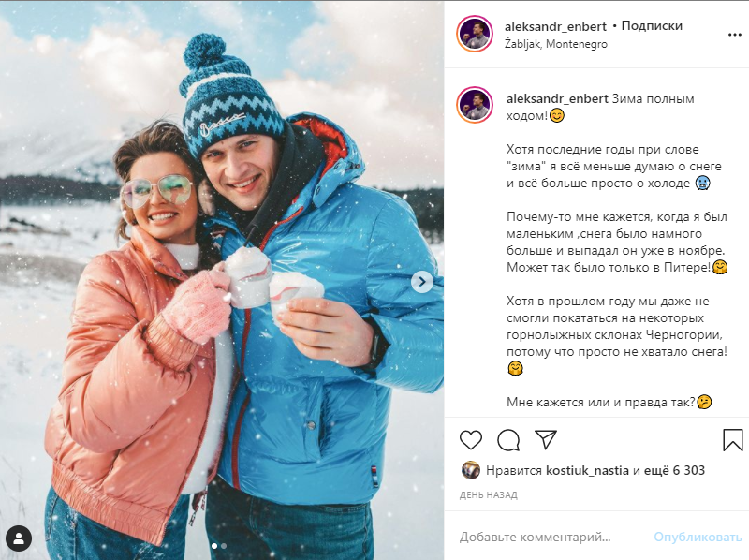Save post with bookmark icon
The image size is (749, 560).
[x=732, y=439]
